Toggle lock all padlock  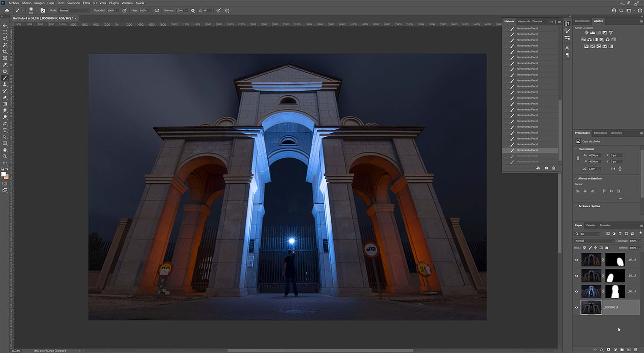[x=607, y=248]
